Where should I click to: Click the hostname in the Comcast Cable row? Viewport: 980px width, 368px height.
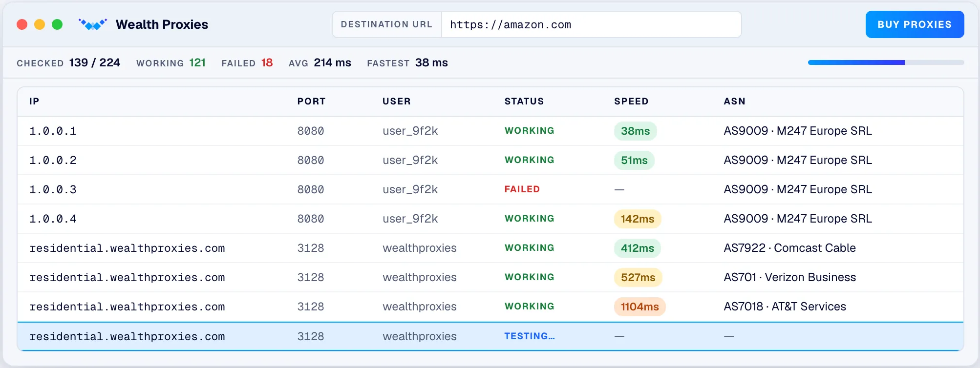127,248
